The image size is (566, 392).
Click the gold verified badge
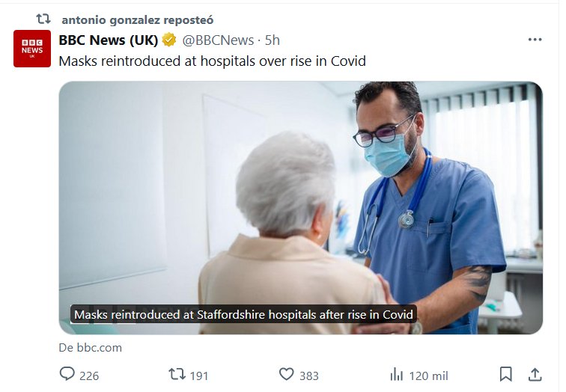click(169, 40)
